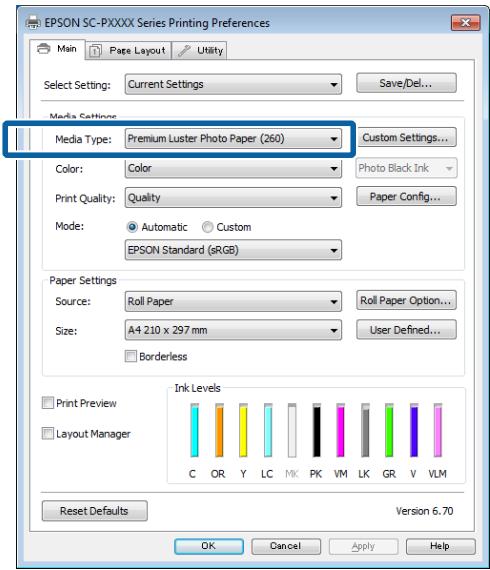Click the Version 6.70 text
Image resolution: width=490 pixels, height=570 pixels.
coord(424,511)
